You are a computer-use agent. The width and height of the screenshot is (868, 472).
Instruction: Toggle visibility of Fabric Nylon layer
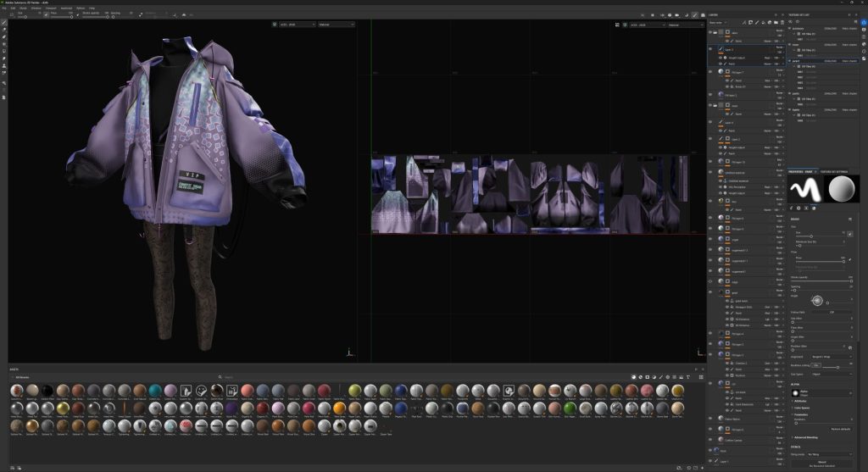[710, 419]
